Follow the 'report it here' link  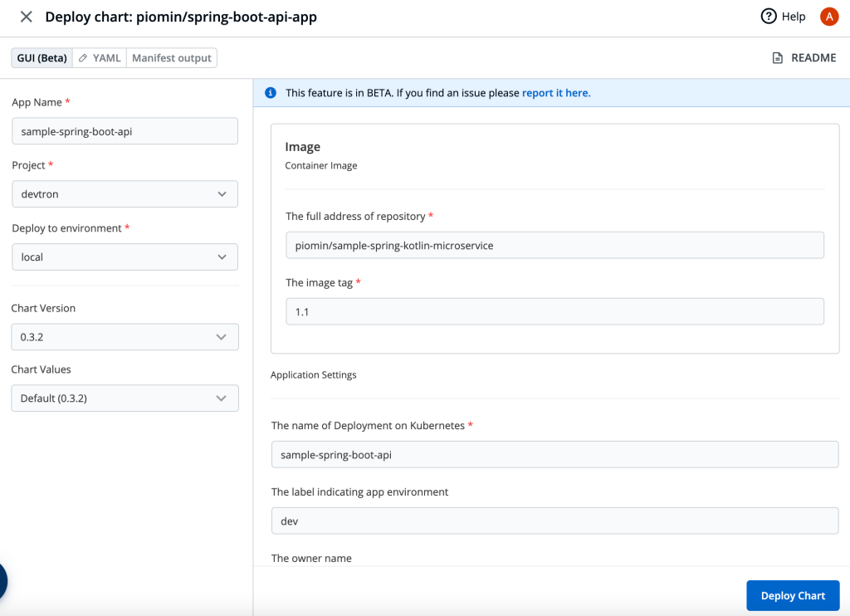(556, 93)
